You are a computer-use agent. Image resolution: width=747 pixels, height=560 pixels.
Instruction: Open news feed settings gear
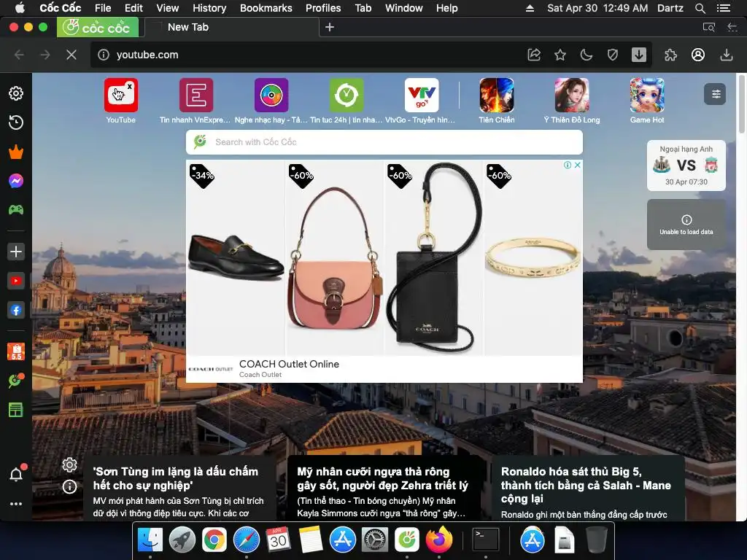click(69, 464)
